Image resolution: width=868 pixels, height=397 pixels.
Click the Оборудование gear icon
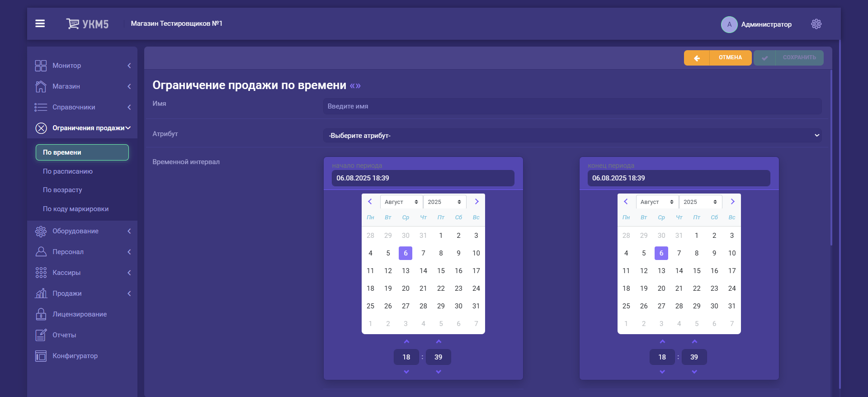pos(41,231)
